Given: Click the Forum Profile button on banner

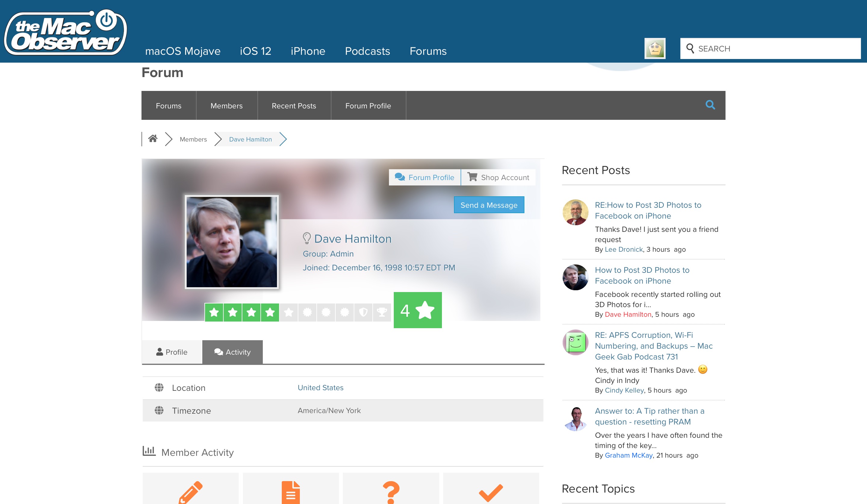Looking at the screenshot, I should click(x=424, y=177).
